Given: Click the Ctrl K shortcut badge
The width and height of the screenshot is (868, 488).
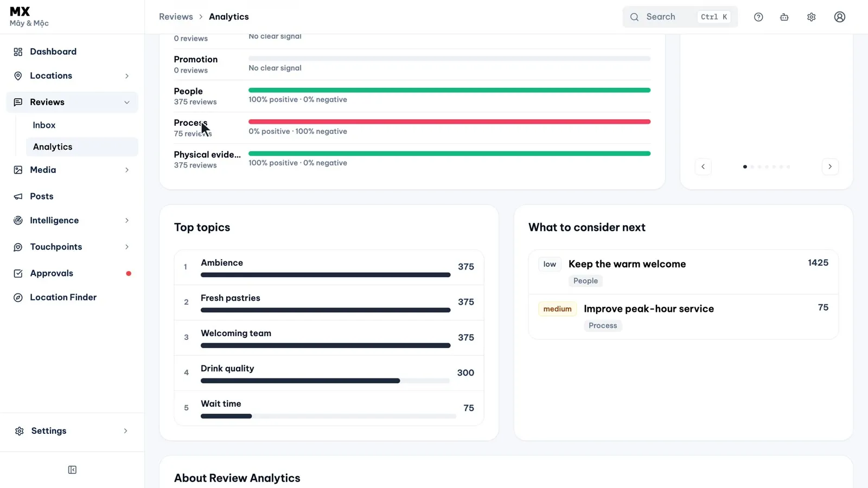Looking at the screenshot, I should (714, 17).
